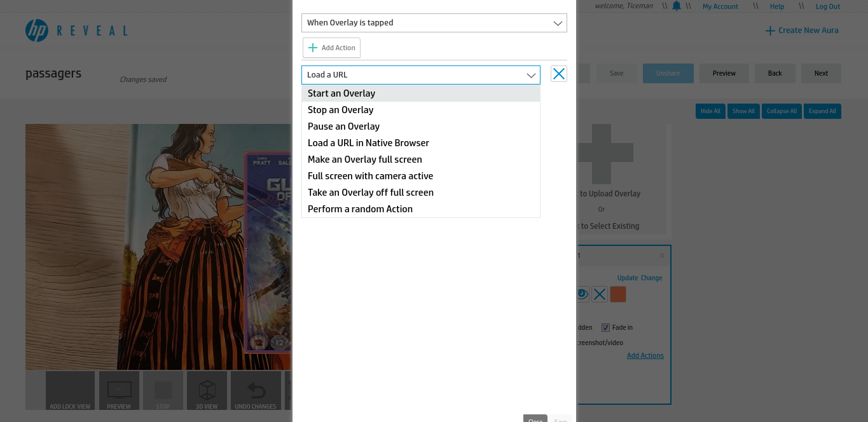
Task: Click the Stop tool in bottom toolbar
Action: 163,390
